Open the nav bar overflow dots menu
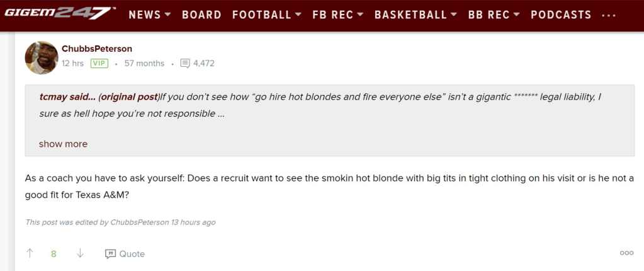This screenshot has height=271, width=644. (609, 15)
